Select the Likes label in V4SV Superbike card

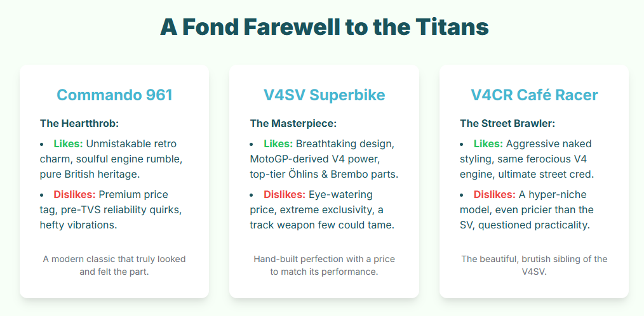pyautogui.click(x=279, y=144)
